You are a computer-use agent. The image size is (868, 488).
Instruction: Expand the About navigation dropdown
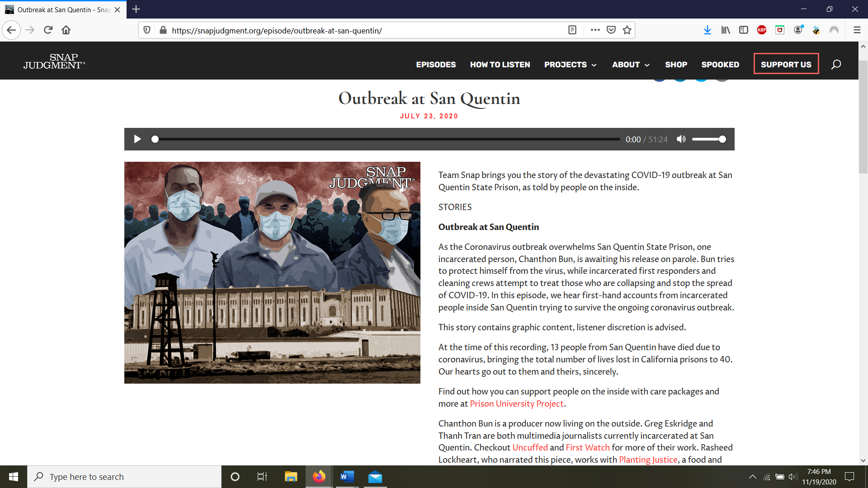[631, 65]
